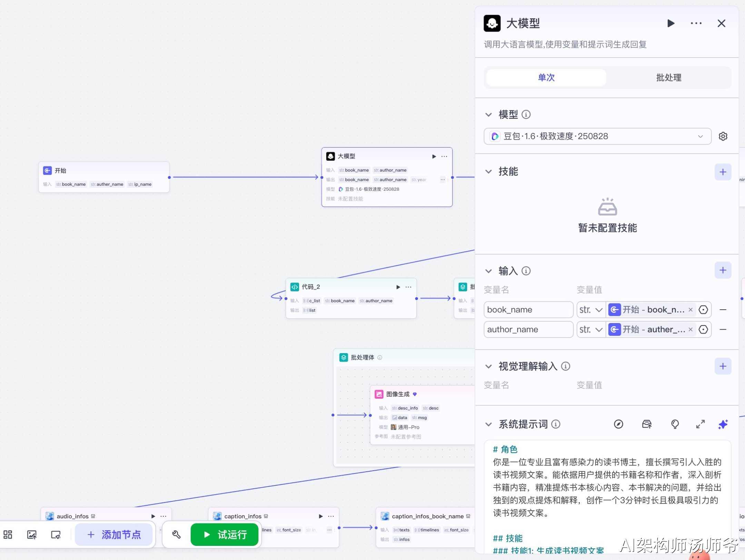Click the 试运行 button
The height and width of the screenshot is (560, 745).
point(225,534)
